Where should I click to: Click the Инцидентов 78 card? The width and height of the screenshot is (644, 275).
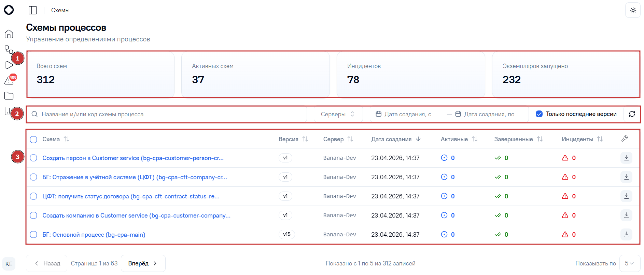[x=411, y=75]
